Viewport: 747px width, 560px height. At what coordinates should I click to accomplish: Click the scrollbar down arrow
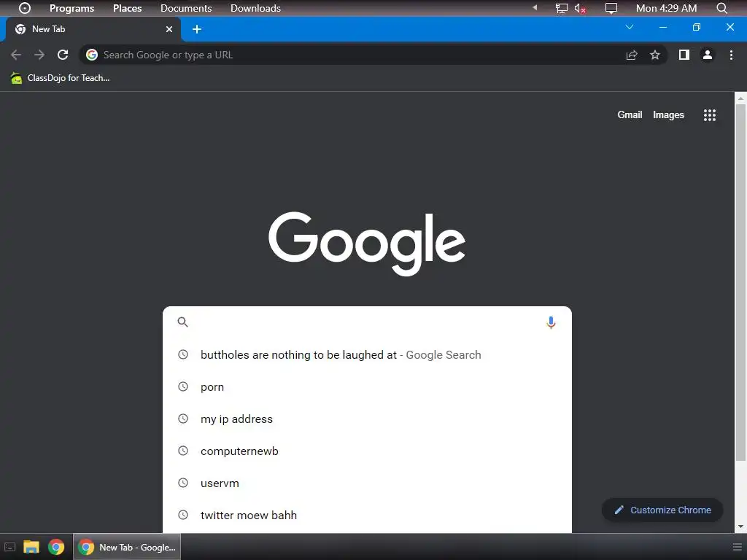(740, 526)
